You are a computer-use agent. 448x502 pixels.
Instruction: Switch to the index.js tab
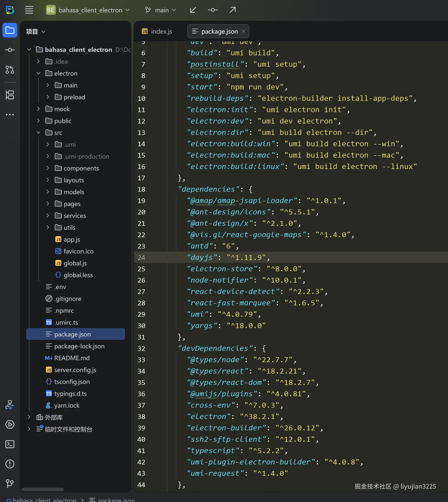point(157,31)
